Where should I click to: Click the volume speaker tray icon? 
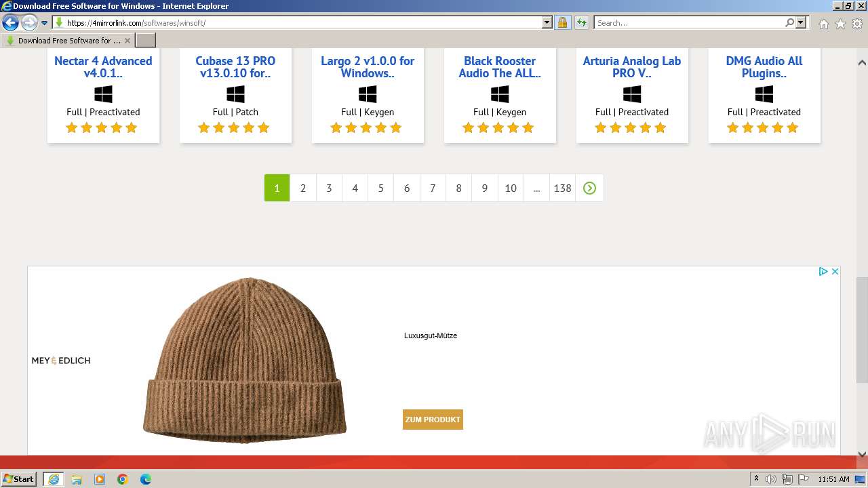click(771, 479)
